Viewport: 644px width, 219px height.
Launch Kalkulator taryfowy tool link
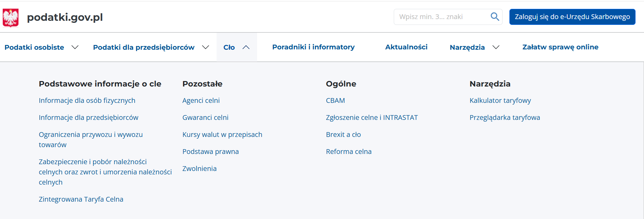(500, 100)
